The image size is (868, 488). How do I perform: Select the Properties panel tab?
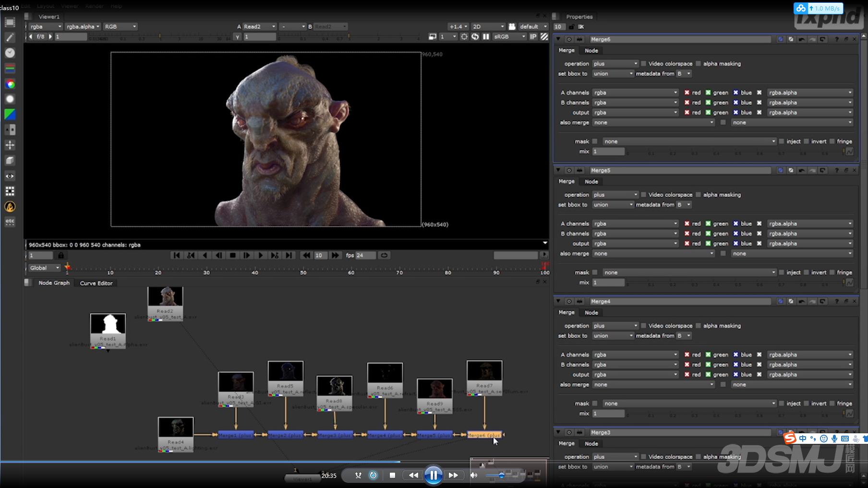point(579,17)
